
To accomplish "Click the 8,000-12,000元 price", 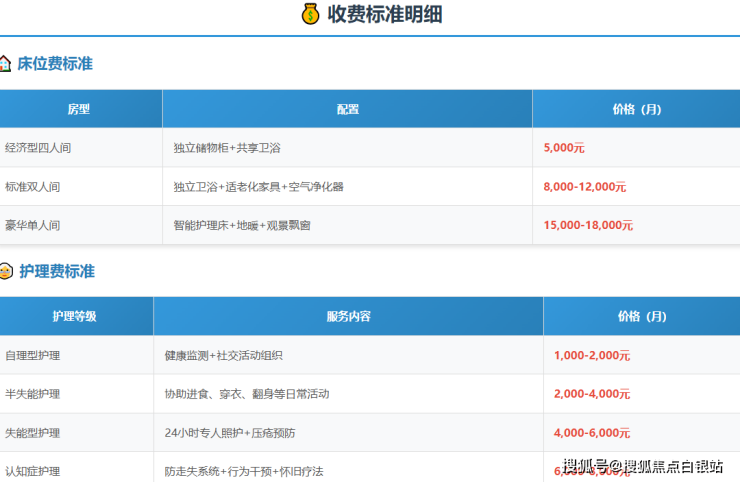I will pos(584,187).
